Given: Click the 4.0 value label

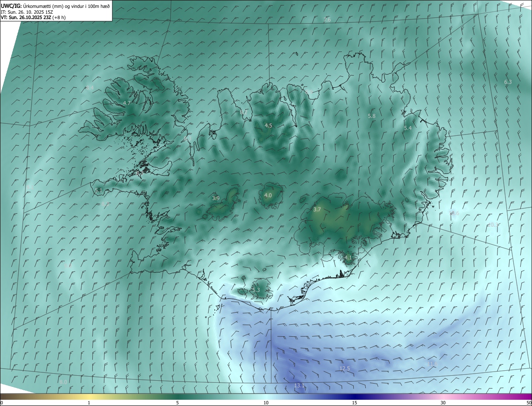Looking at the screenshot, I should coord(268,195).
